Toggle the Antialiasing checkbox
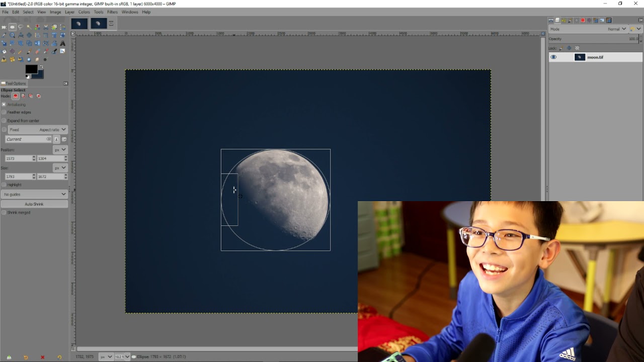This screenshot has height=362, width=644. [x=4, y=104]
